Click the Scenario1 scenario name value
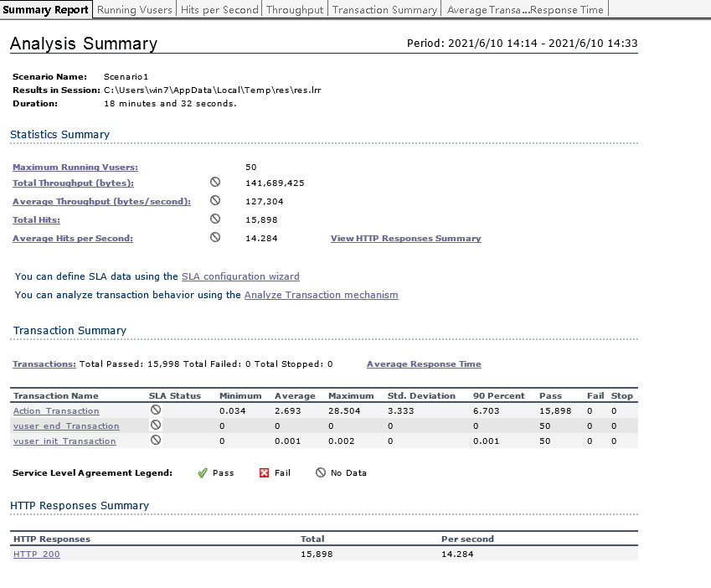 (126, 76)
